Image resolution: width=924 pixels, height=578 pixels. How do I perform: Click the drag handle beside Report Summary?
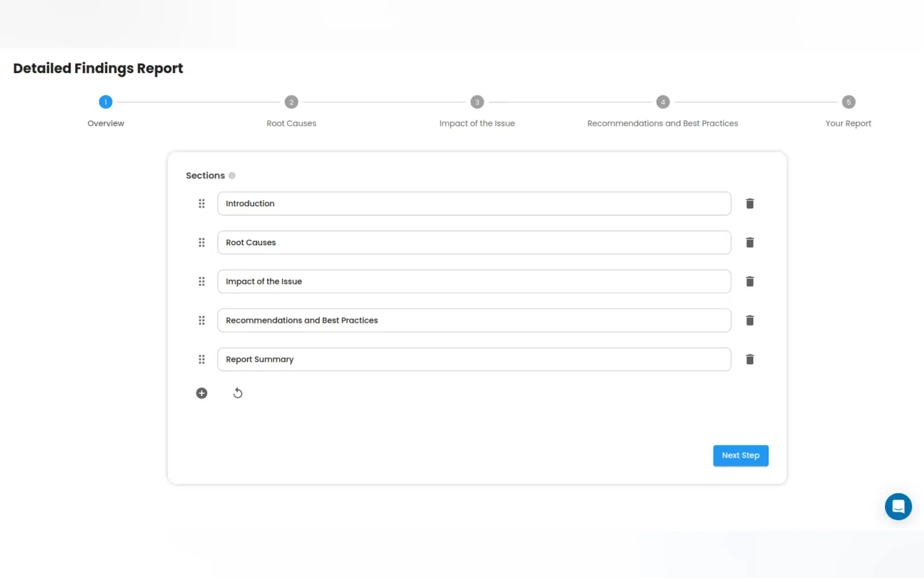pos(202,359)
